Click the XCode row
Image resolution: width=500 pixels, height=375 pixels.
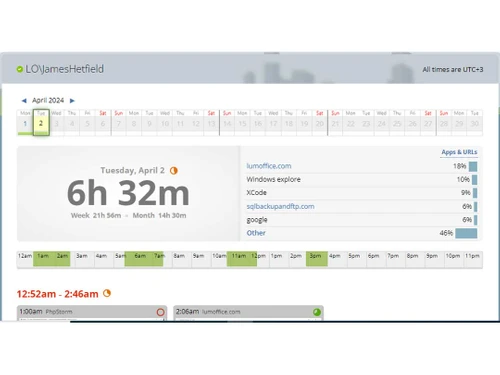tap(362, 193)
